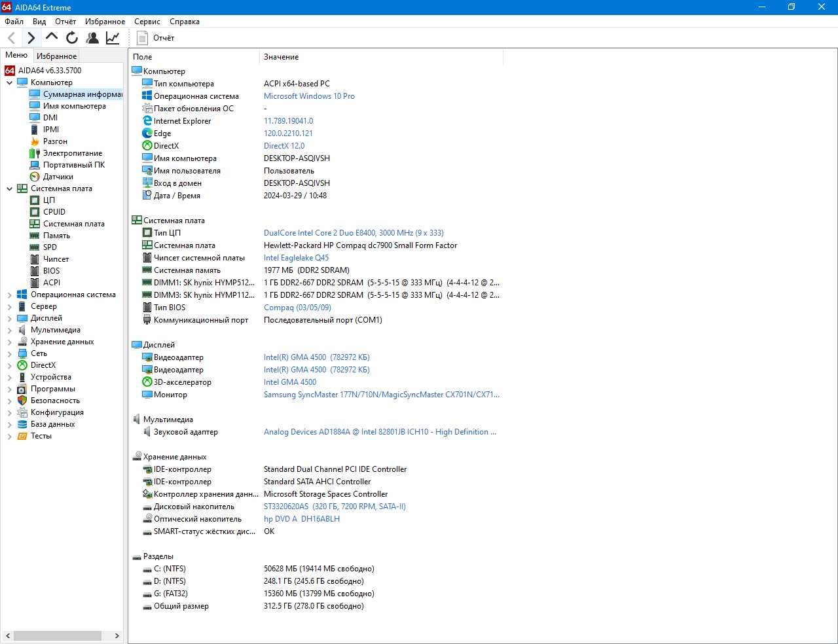The image size is (838, 644).
Task: Expand the Операционная система tree node
Action: point(10,295)
